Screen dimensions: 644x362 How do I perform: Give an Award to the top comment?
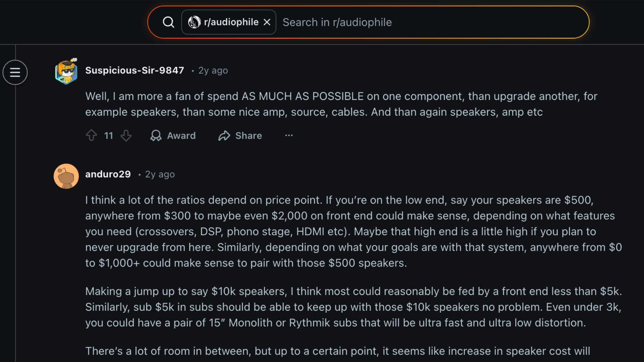173,135
